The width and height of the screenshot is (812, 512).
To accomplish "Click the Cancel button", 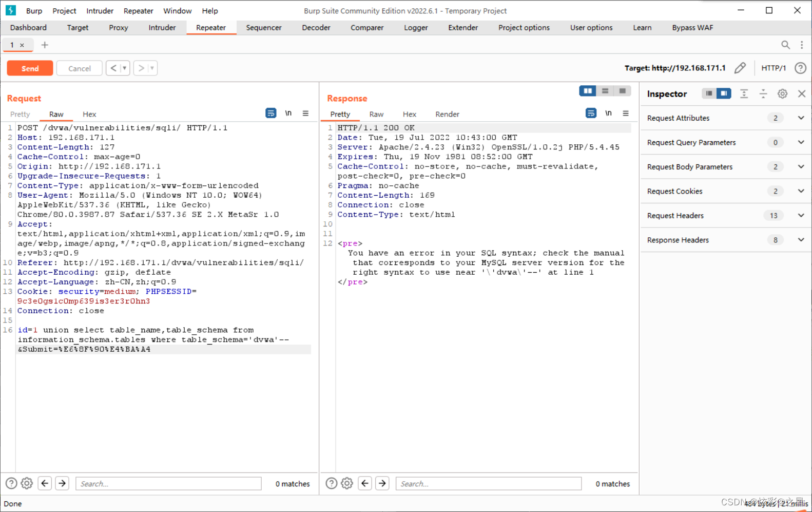I will tap(80, 68).
